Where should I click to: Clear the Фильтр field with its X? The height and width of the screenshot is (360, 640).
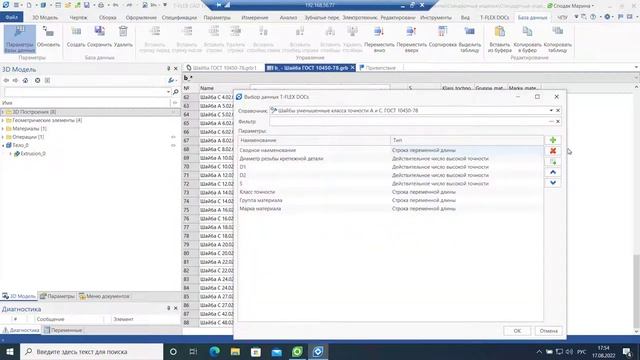click(558, 122)
